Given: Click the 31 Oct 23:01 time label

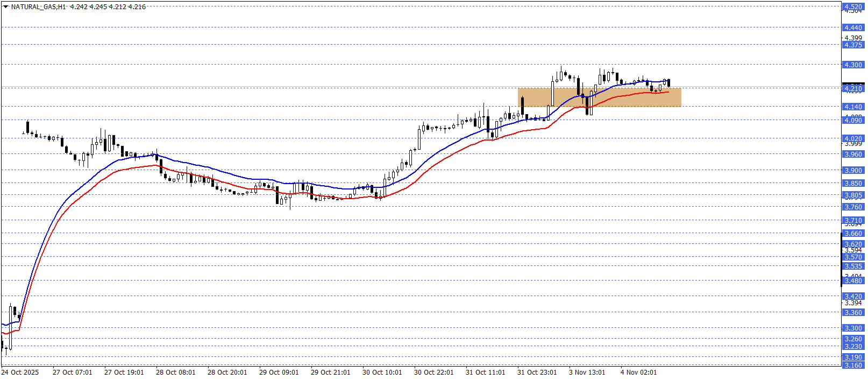Looking at the screenshot, I should [x=537, y=372].
